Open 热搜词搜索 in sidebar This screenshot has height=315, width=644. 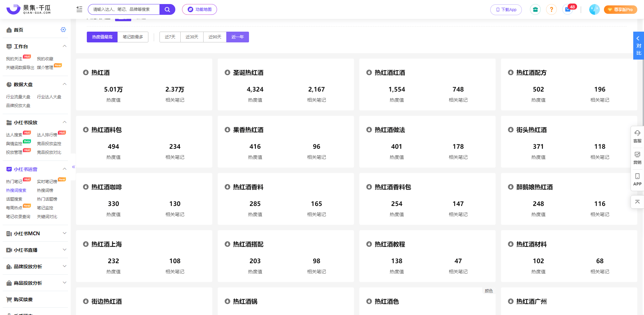[x=16, y=190]
